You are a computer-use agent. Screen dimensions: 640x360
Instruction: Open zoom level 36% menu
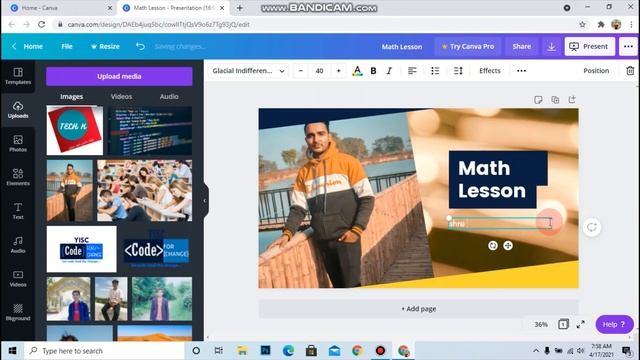(541, 324)
